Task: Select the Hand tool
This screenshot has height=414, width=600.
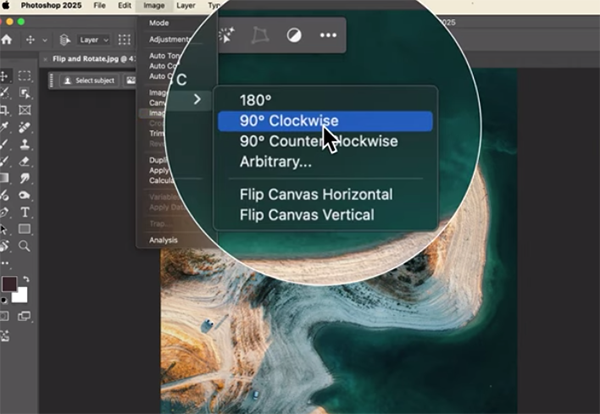Action: point(4,246)
